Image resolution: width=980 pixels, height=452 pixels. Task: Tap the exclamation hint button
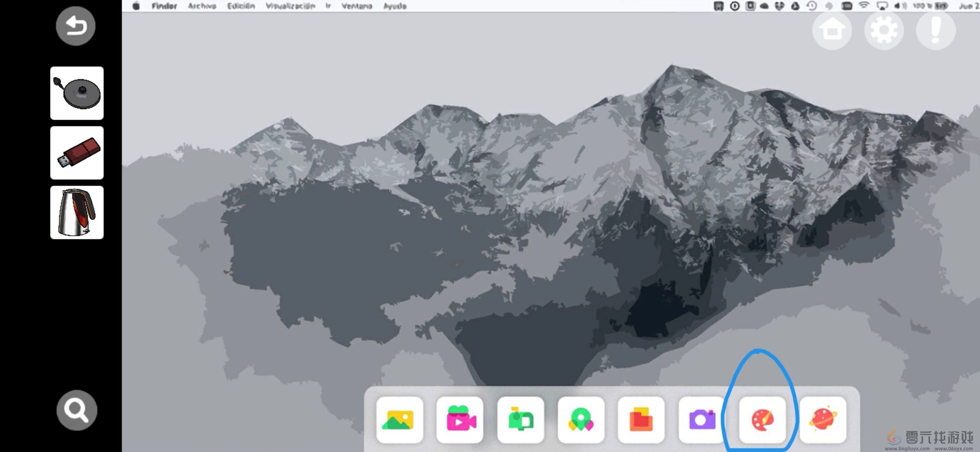[936, 30]
